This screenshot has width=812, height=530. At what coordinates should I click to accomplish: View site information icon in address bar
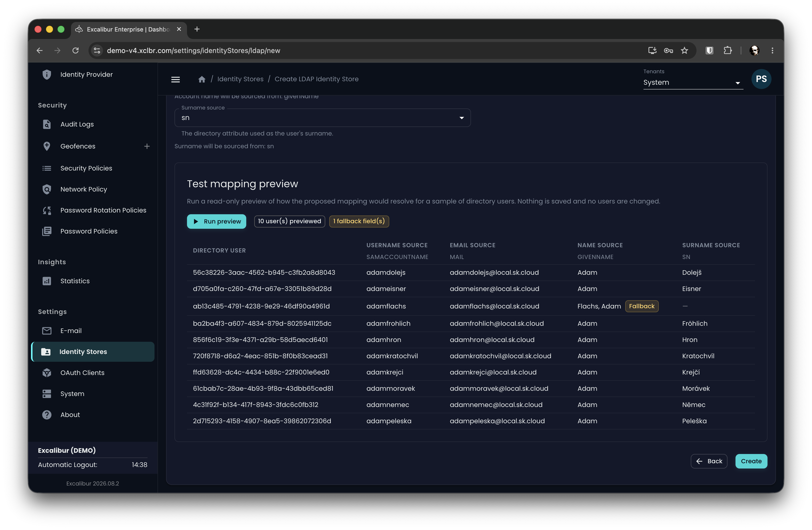(x=97, y=50)
